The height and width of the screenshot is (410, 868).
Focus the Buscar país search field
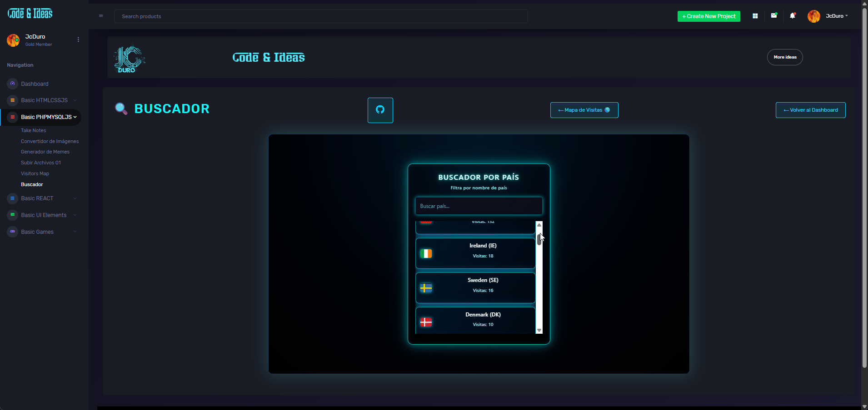pyautogui.click(x=479, y=206)
